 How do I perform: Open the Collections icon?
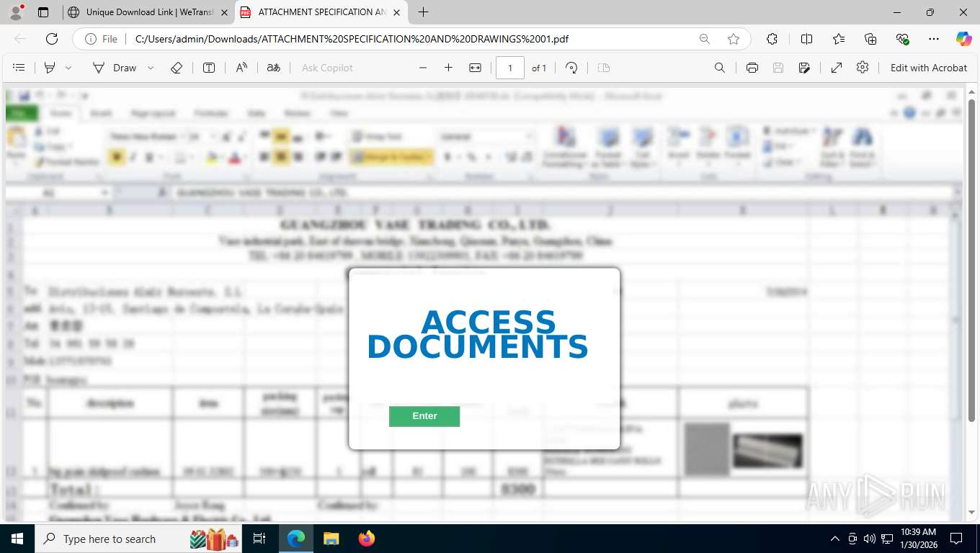click(870, 39)
